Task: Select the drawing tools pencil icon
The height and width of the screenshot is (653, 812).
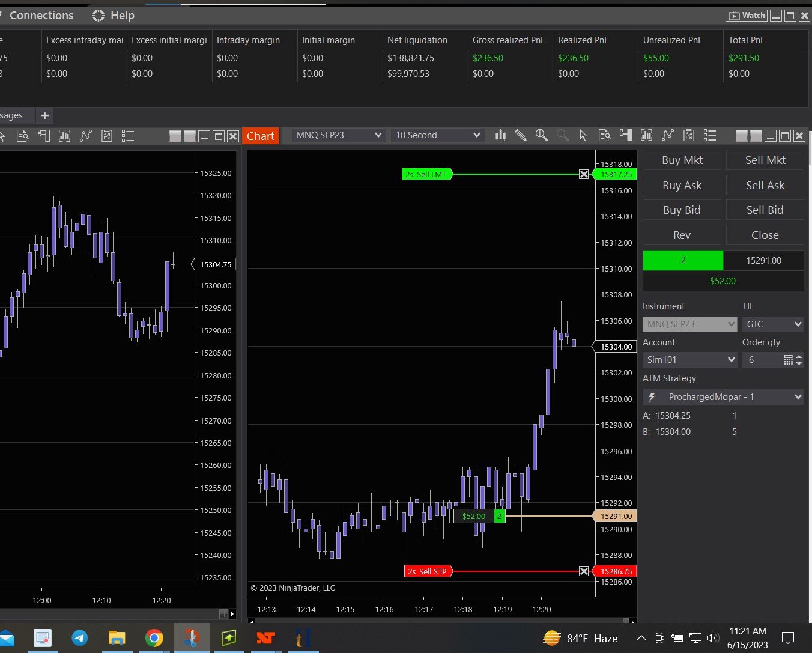Action: point(521,135)
